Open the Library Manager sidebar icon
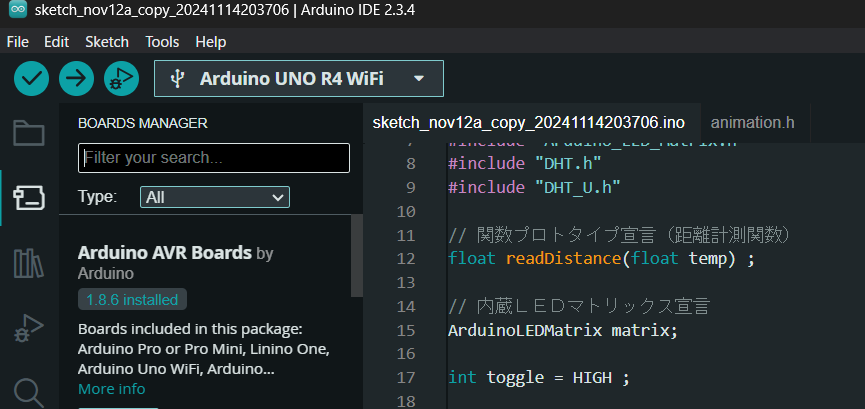The width and height of the screenshot is (865, 409). click(29, 263)
